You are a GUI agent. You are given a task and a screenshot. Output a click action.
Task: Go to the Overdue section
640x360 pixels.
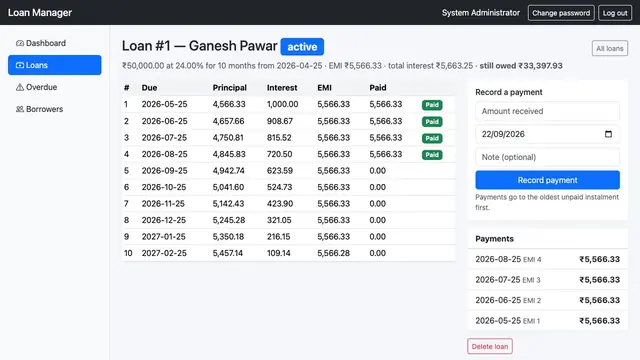point(54,87)
